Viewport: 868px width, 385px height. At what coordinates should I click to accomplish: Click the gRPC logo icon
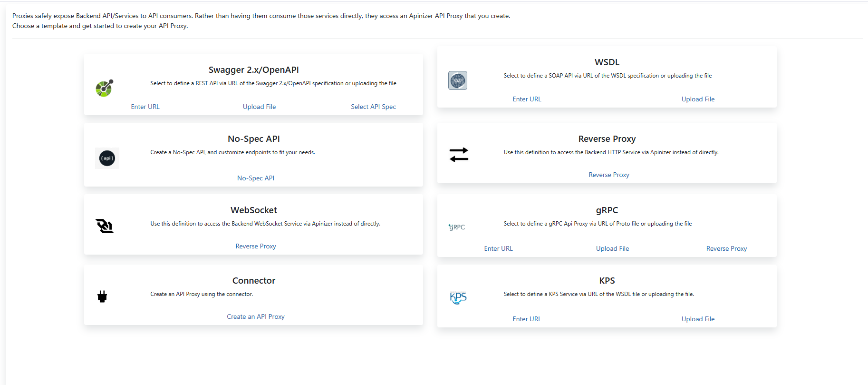pyautogui.click(x=457, y=227)
